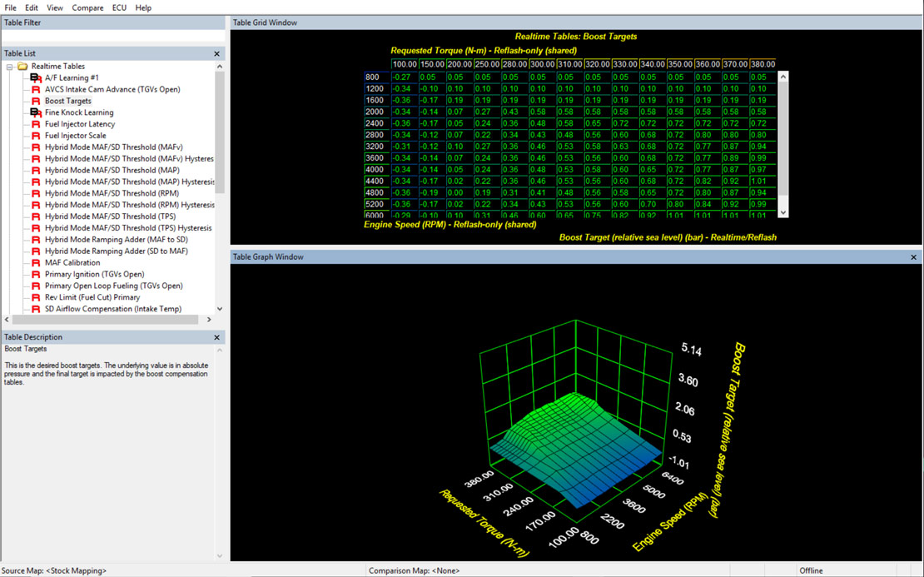Click the Table Filter input field
This screenshot has width=924, height=577.
click(x=112, y=37)
